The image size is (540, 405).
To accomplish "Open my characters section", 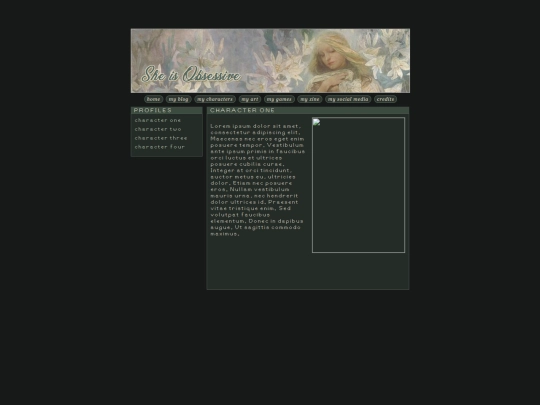I will (215, 99).
